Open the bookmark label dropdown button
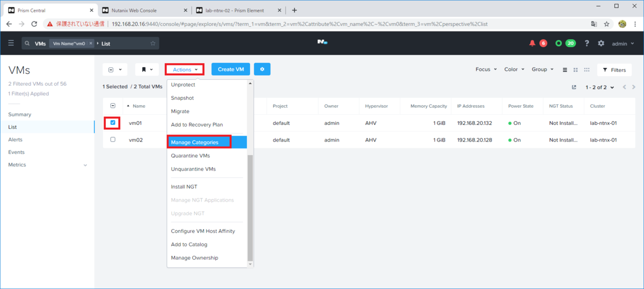This screenshot has height=289, width=644. [148, 70]
